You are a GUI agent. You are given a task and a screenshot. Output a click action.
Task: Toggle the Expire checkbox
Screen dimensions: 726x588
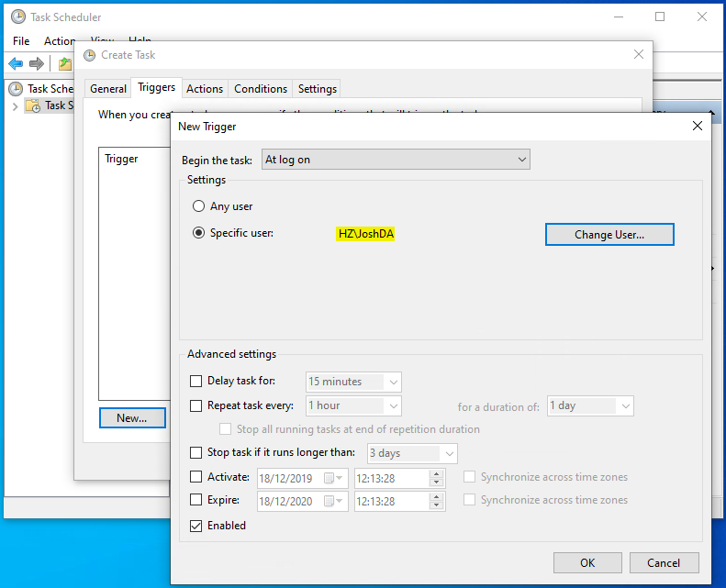(195, 500)
